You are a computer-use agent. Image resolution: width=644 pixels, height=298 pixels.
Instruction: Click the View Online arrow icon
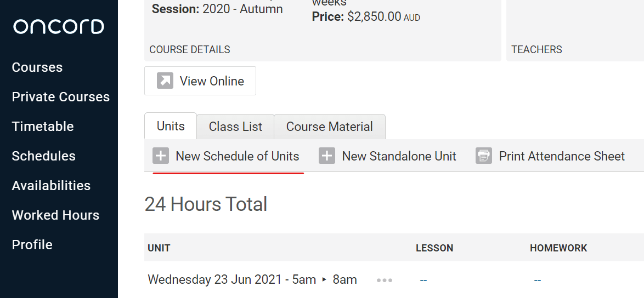(x=165, y=81)
